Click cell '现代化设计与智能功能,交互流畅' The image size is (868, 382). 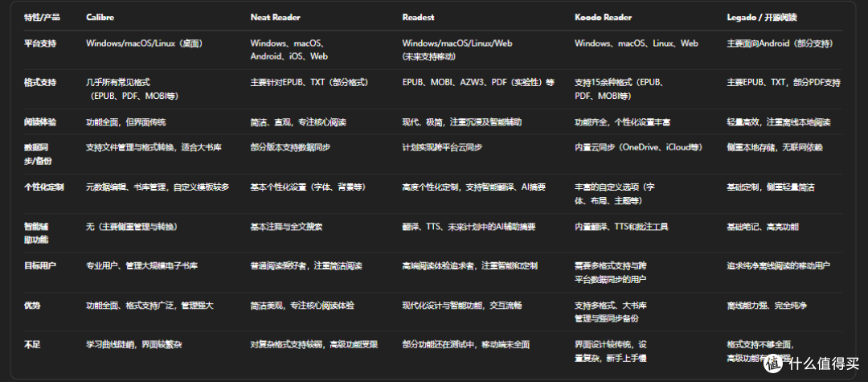point(462,305)
